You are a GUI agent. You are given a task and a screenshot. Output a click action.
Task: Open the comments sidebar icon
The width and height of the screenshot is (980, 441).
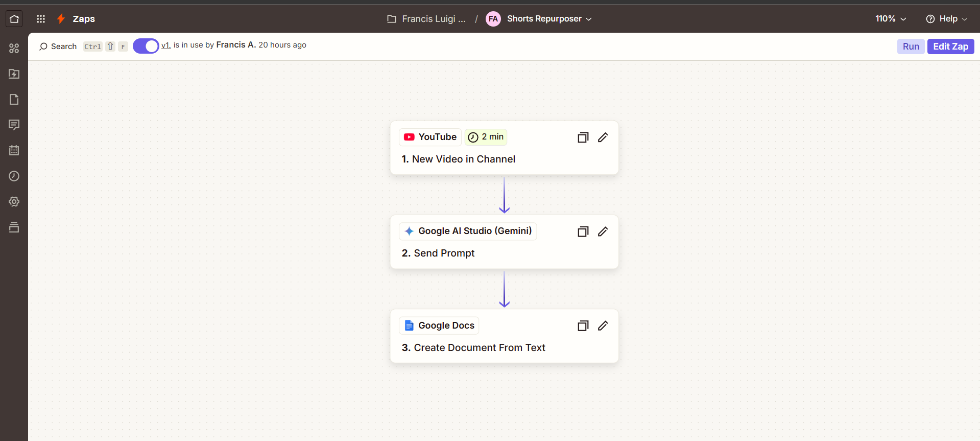click(x=14, y=125)
